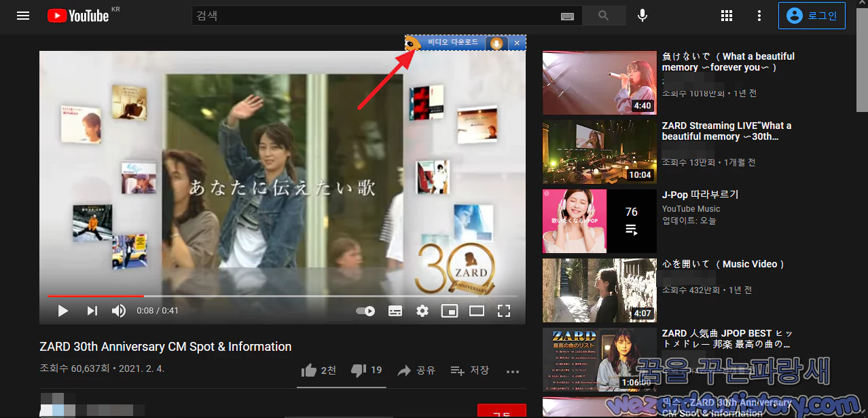Click the magnifier search button
This screenshot has width=868, height=418.
point(603,16)
